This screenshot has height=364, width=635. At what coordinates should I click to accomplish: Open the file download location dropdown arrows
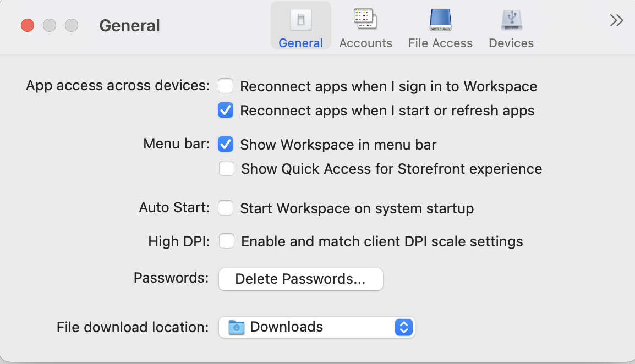(x=404, y=327)
